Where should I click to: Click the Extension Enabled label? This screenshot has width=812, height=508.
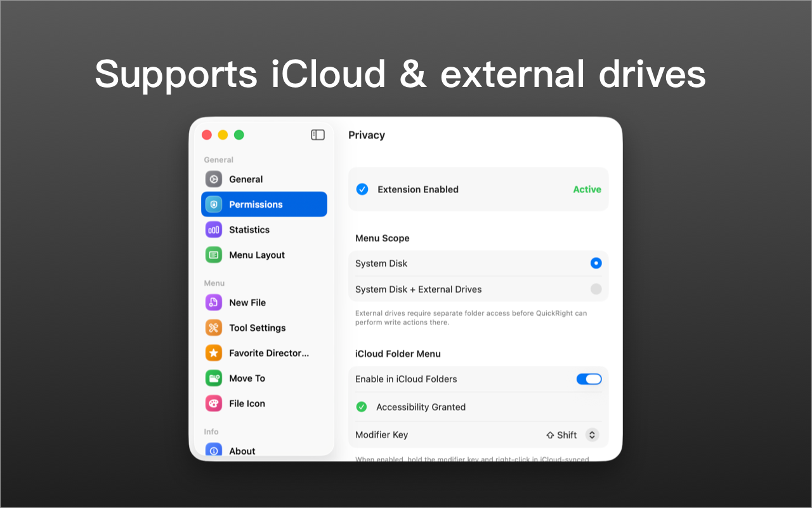click(418, 189)
